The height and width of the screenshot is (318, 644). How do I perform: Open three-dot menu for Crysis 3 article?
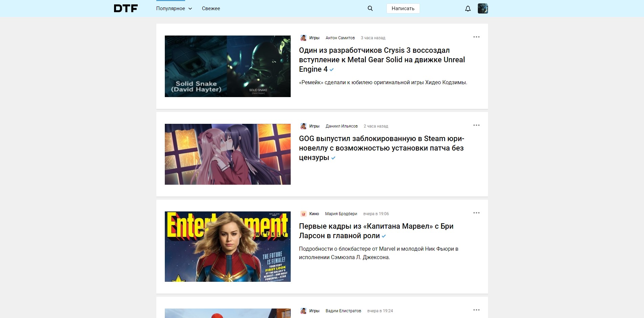476,37
